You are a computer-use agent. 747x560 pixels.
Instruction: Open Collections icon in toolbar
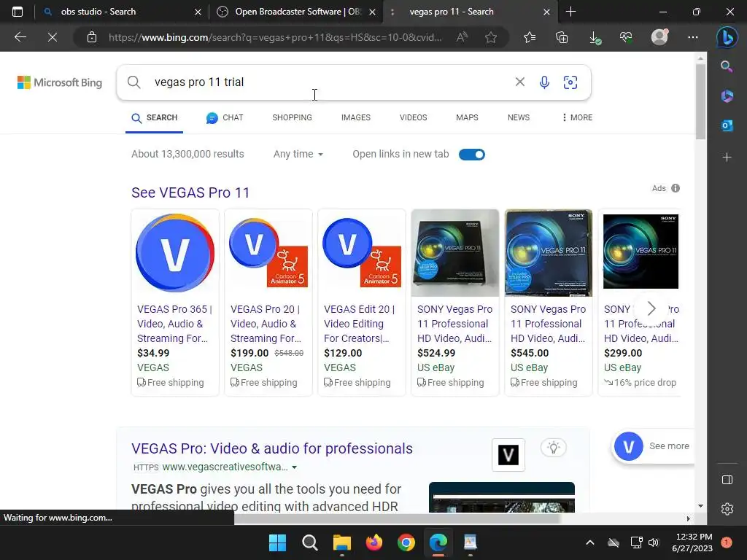[562, 37]
